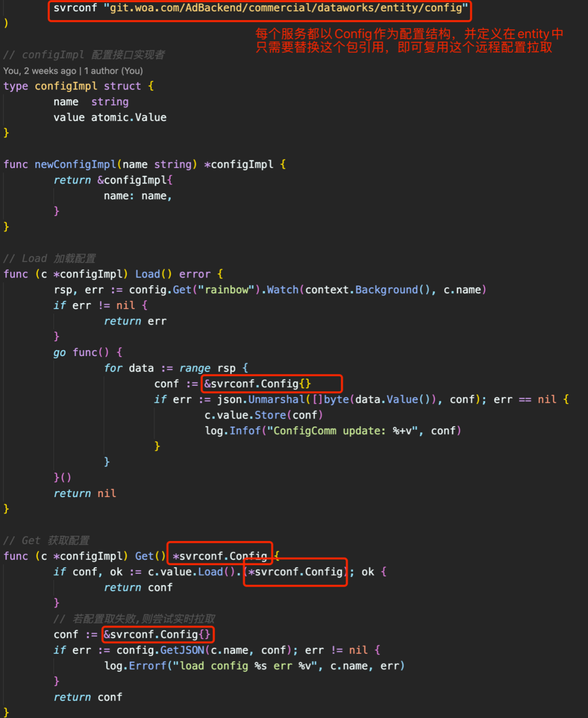The height and width of the screenshot is (718, 588).
Task: Click the 'name: name,' line
Action: [138, 196]
